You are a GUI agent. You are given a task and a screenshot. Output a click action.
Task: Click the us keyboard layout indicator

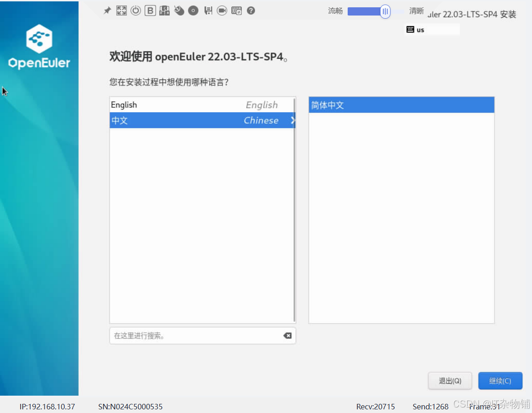[x=416, y=30]
